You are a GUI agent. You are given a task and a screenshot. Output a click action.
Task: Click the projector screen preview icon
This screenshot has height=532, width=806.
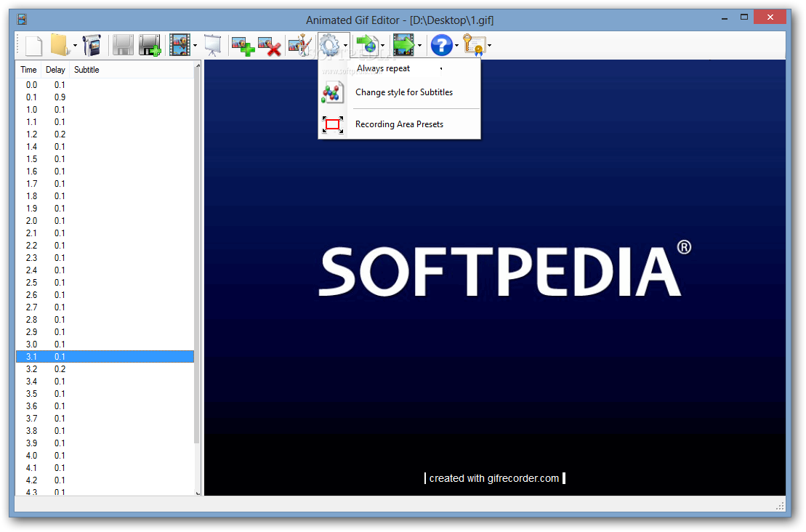(x=212, y=45)
